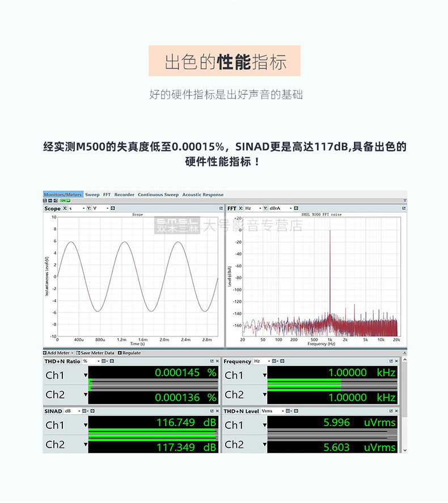Open the Scope settings icon
The width and height of the screenshot is (448, 503).
(x=113, y=208)
